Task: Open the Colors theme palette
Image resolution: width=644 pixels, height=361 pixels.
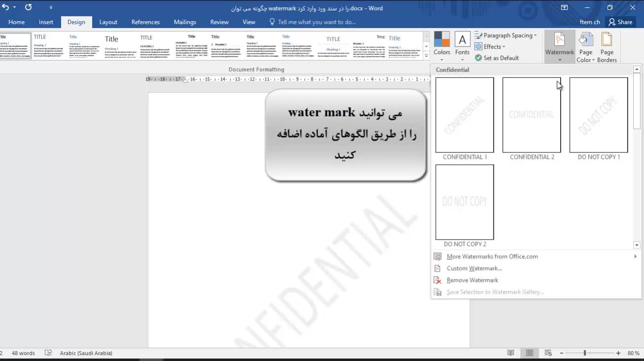Action: click(442, 44)
